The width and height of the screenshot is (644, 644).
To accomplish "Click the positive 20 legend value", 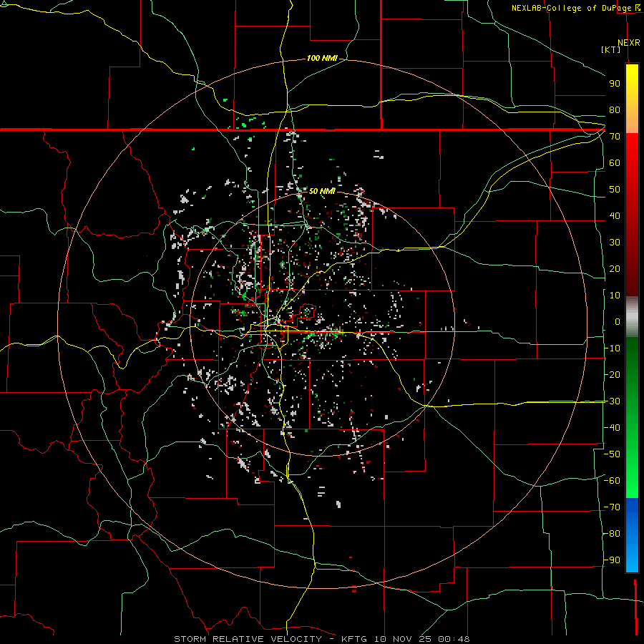I will coord(615,269).
